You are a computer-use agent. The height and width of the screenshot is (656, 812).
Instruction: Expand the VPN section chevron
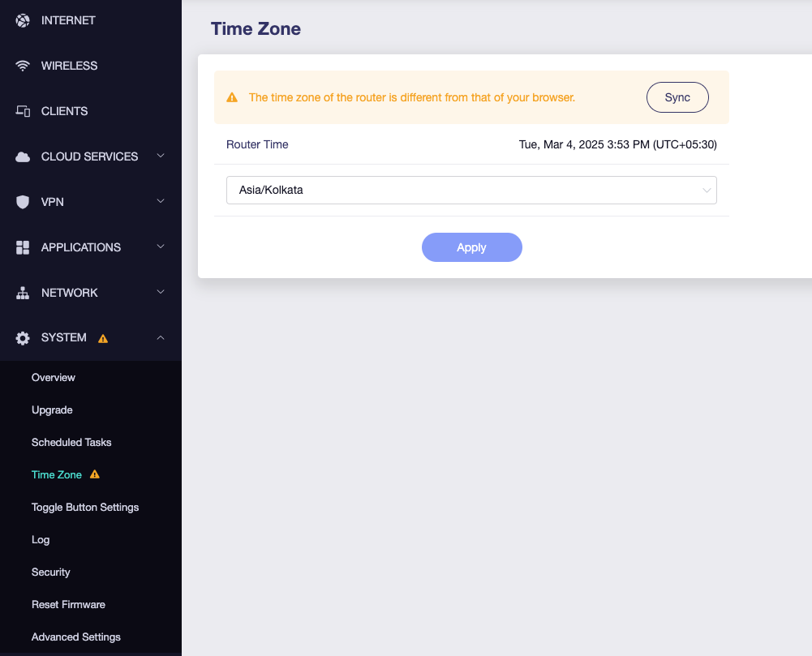160,201
